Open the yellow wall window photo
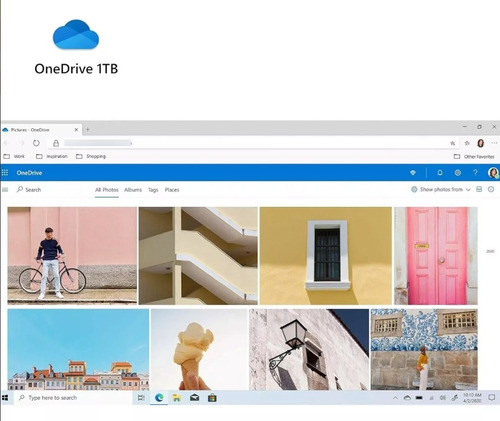 [x=326, y=256]
